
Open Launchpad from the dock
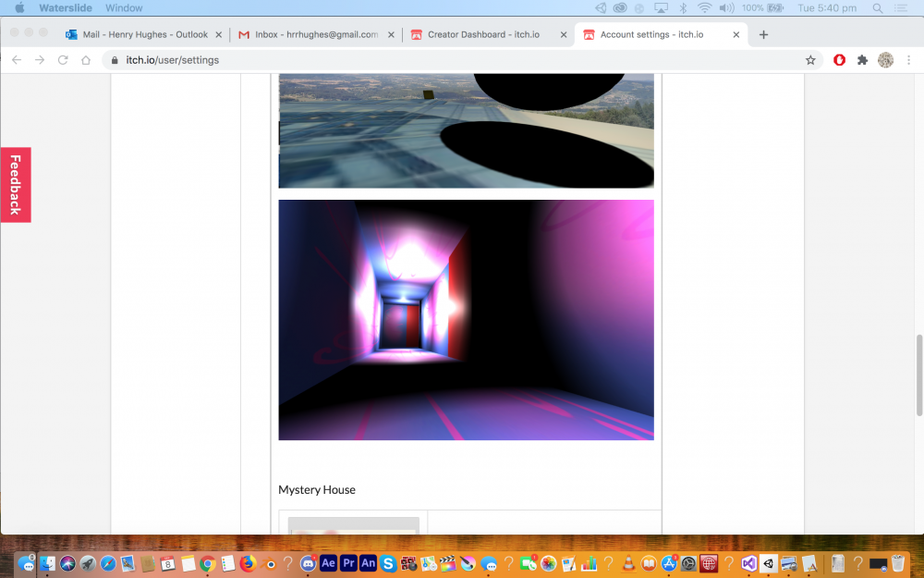click(x=88, y=563)
